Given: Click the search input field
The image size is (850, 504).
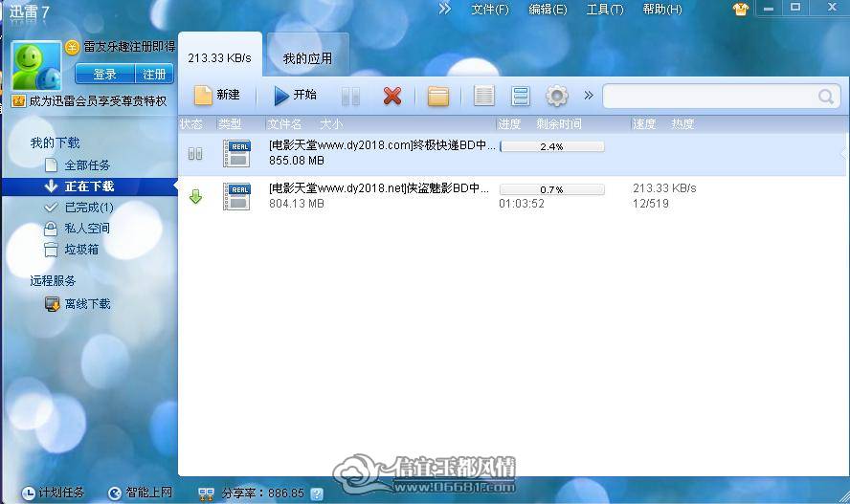Looking at the screenshot, I should 710,97.
